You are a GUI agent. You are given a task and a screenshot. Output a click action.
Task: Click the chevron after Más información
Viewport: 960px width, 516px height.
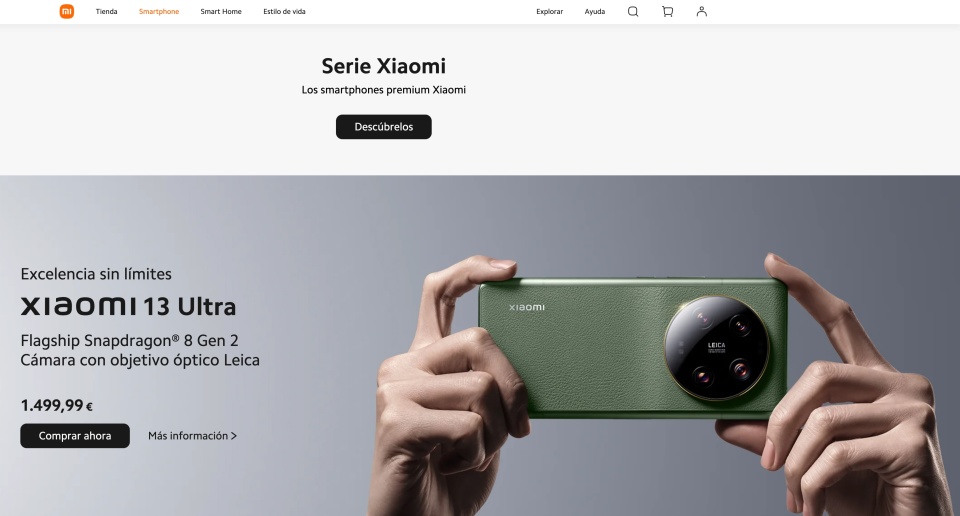234,436
